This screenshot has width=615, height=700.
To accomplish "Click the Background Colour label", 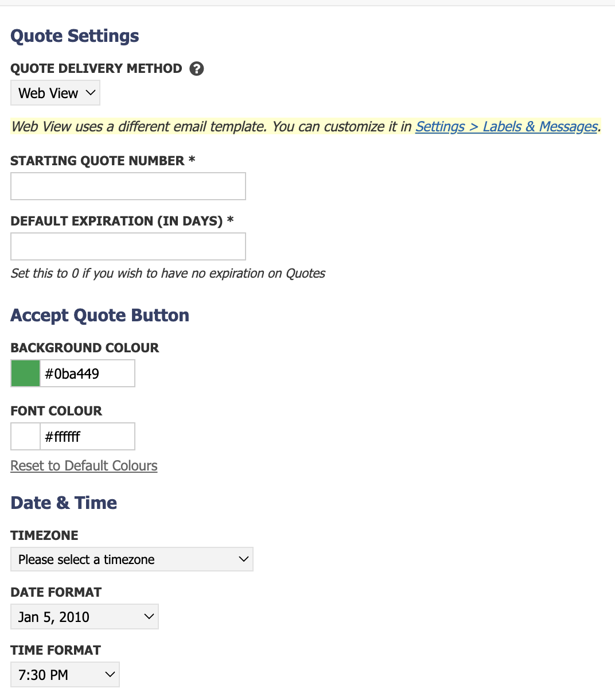I will point(85,348).
